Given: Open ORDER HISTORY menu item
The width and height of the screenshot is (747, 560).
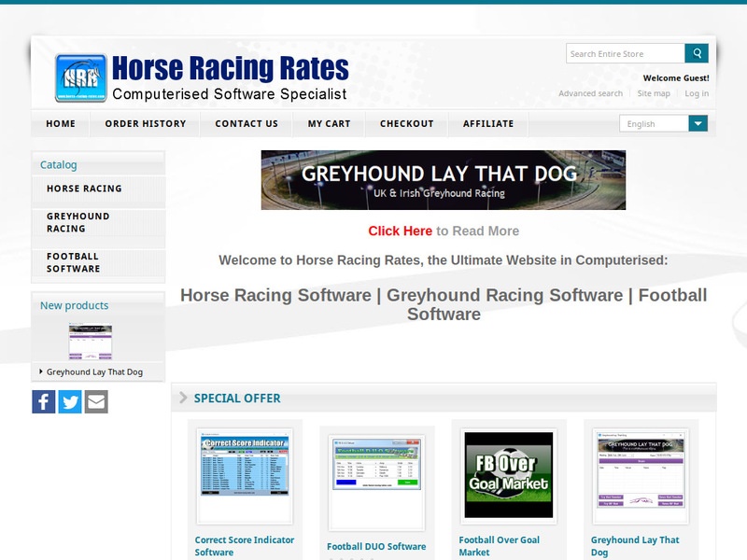Looking at the screenshot, I should tap(146, 123).
